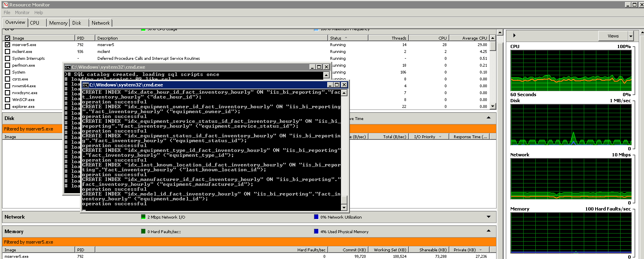Click the green Network I/O legend square
Viewport: 644px width, 259px height.
pyautogui.click(x=143, y=217)
